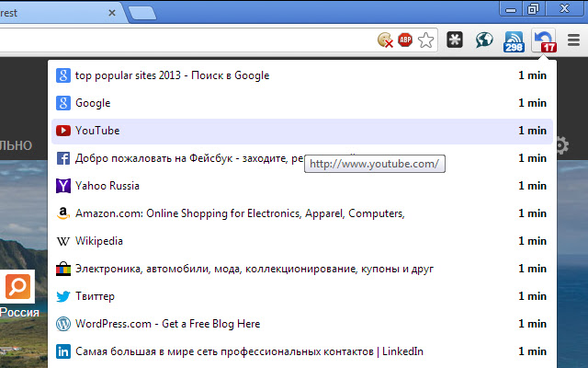588x368 pixels.
Task: Reopen the eBay 'Электроника, автомобили, мода' entry
Action: click(x=302, y=269)
